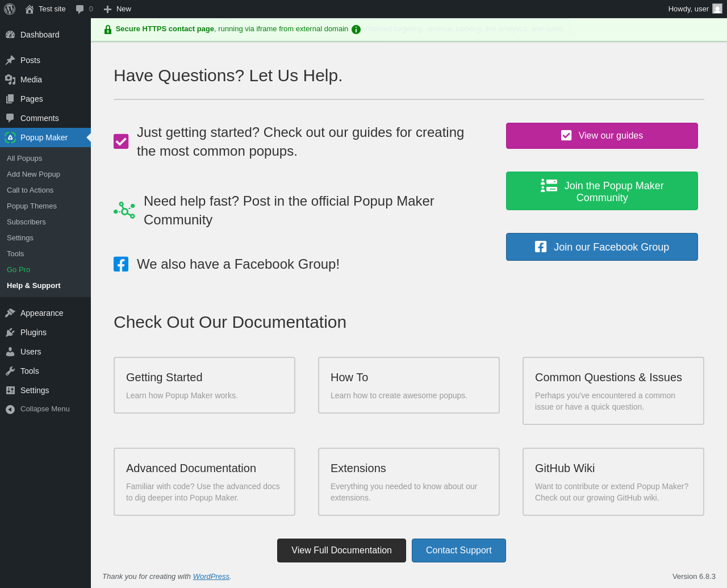Image resolution: width=727 pixels, height=588 pixels.
Task: Click the Tools wrench icon
Action: coord(10,371)
